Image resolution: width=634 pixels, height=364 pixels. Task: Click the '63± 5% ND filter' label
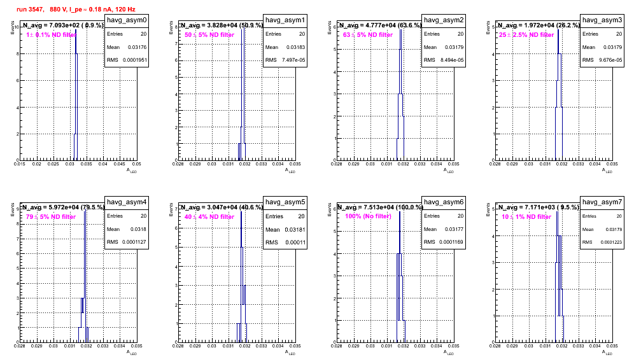tap(368, 35)
